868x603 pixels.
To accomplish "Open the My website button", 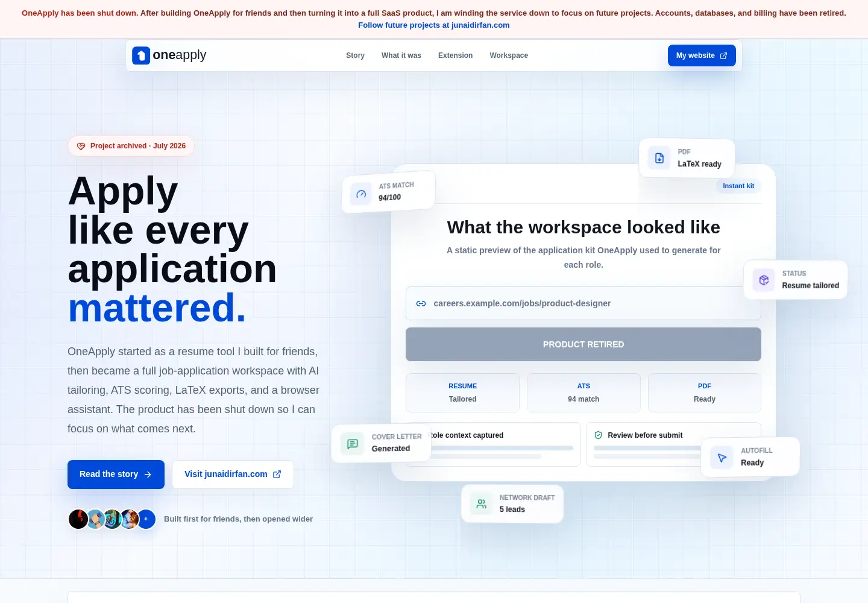I will 702,55.
